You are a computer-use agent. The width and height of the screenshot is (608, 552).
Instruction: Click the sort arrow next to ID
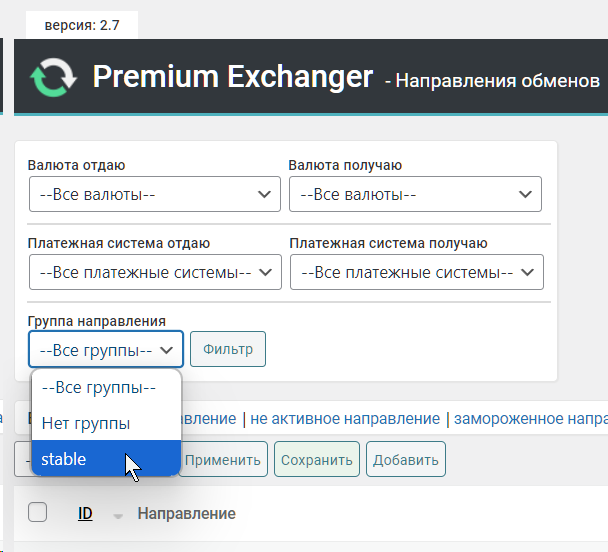click(118, 516)
